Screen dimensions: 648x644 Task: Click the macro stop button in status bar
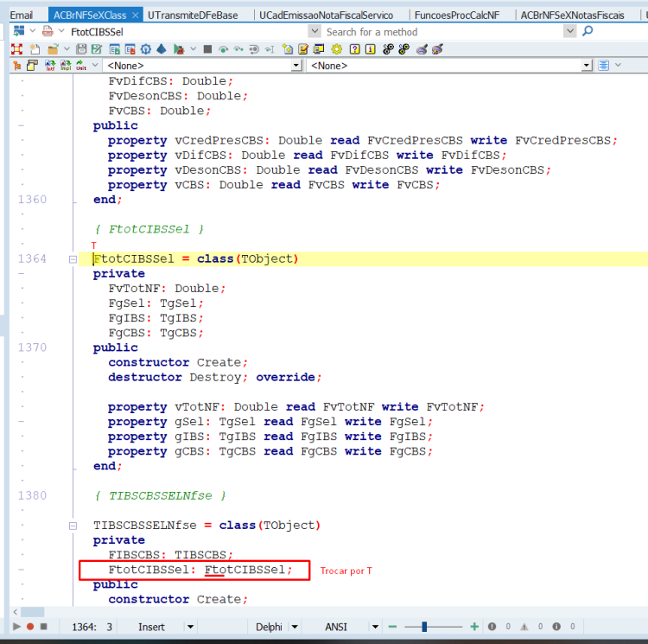[43, 626]
